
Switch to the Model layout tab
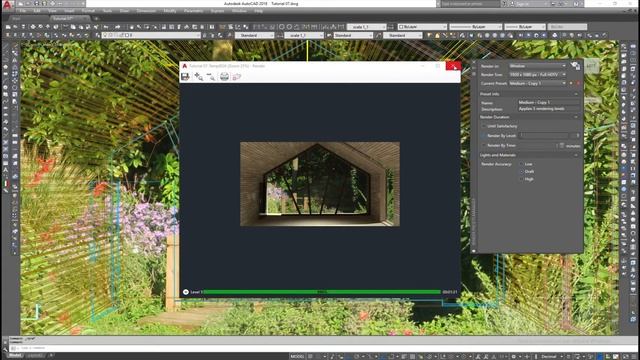15,356
